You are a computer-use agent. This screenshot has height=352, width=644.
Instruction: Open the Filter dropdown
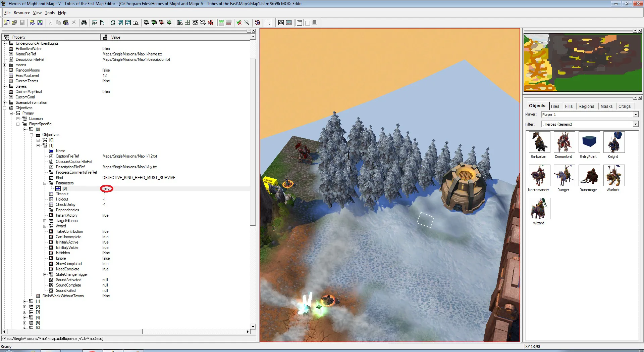[x=635, y=124]
